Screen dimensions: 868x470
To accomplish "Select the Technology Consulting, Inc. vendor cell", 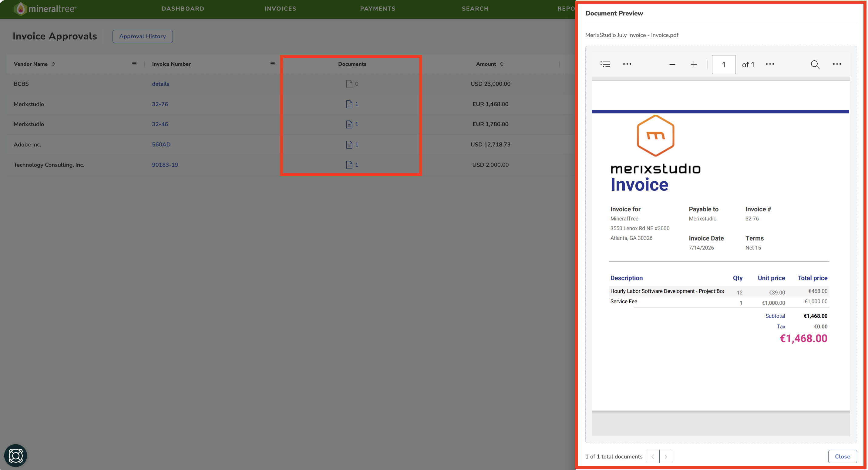I will [x=49, y=165].
